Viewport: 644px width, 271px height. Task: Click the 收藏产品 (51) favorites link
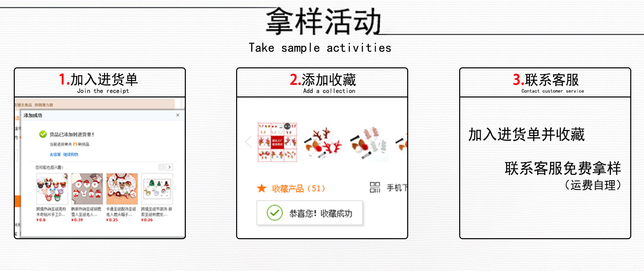299,189
